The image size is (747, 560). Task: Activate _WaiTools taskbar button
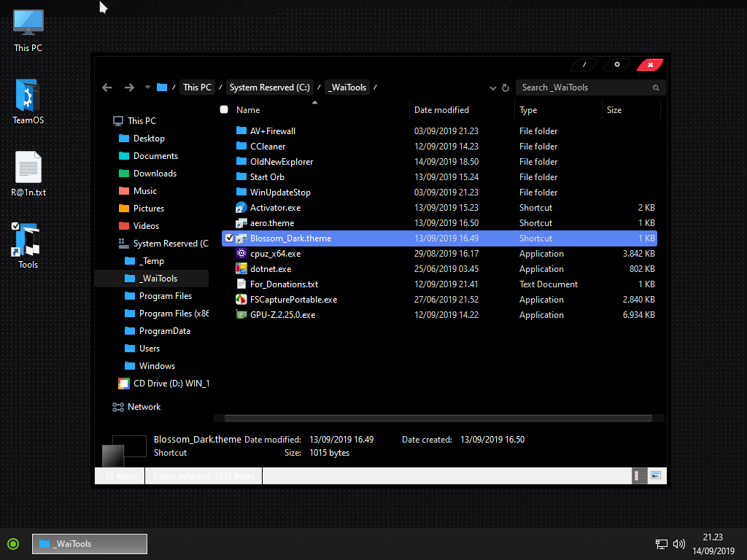click(x=90, y=544)
